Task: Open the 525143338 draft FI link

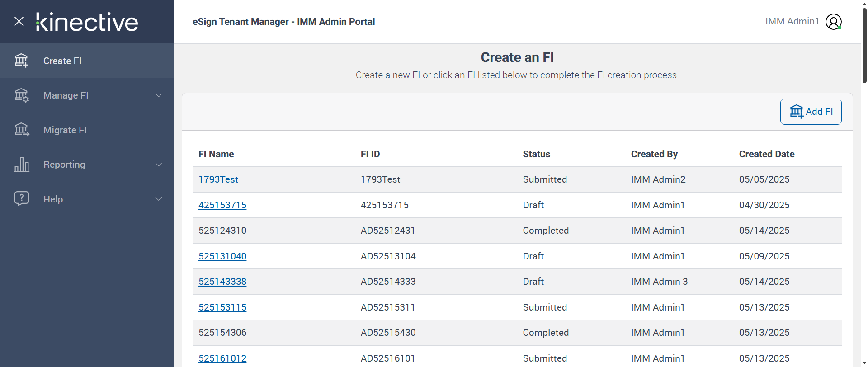Action: 222,282
